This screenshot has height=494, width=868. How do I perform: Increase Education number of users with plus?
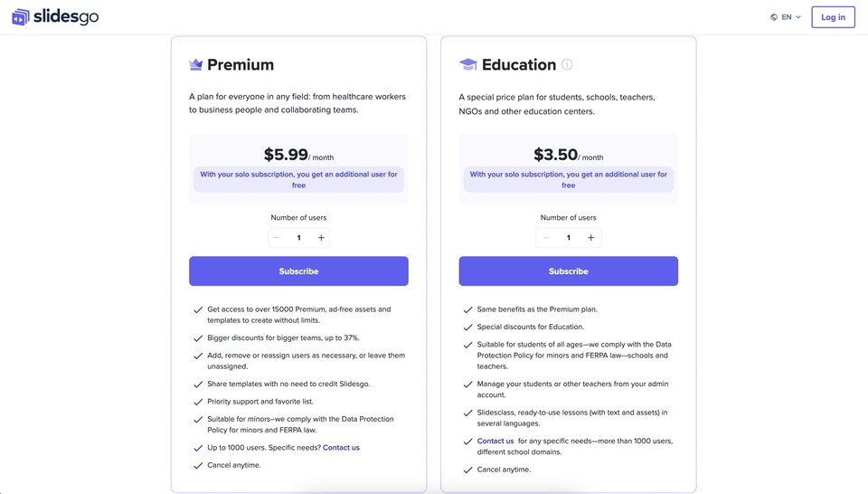(x=590, y=238)
